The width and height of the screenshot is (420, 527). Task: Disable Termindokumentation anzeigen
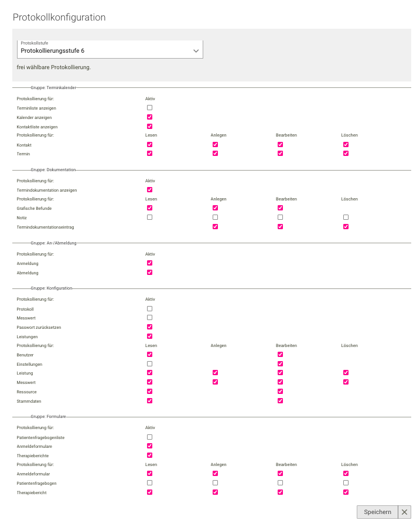[x=149, y=189]
